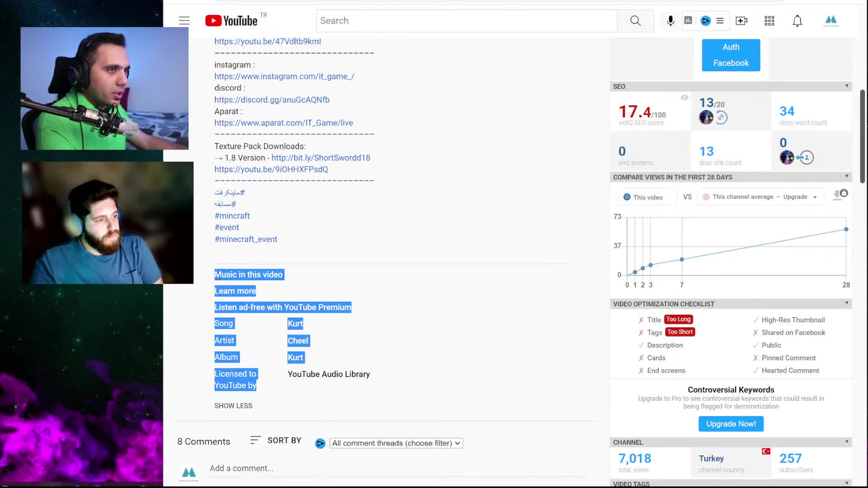Start voice search with microphone icon
The image size is (868, 488).
[x=670, y=21]
